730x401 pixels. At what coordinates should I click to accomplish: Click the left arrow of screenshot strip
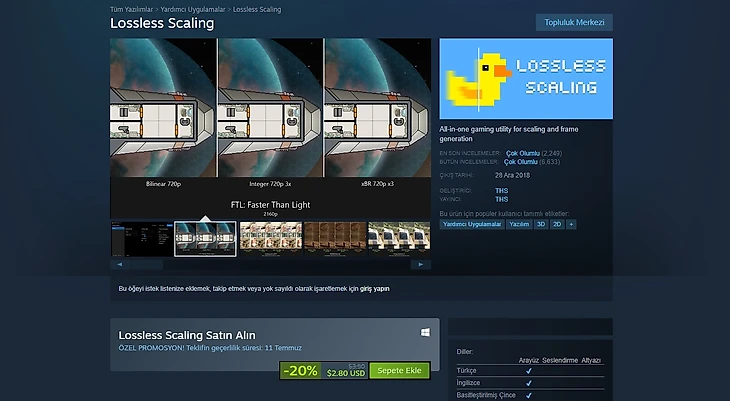coord(120,265)
